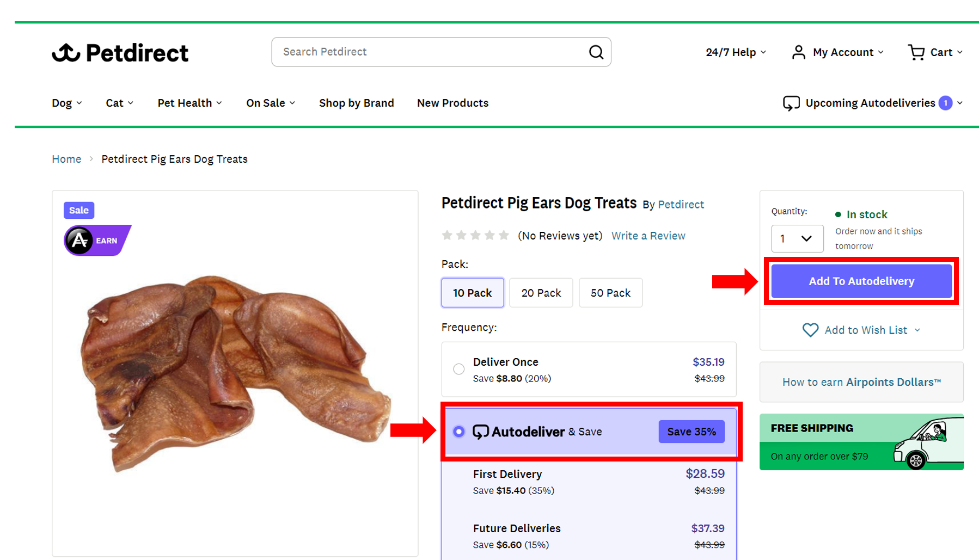
Task: Expand the Cart dropdown
Action: coord(946,52)
